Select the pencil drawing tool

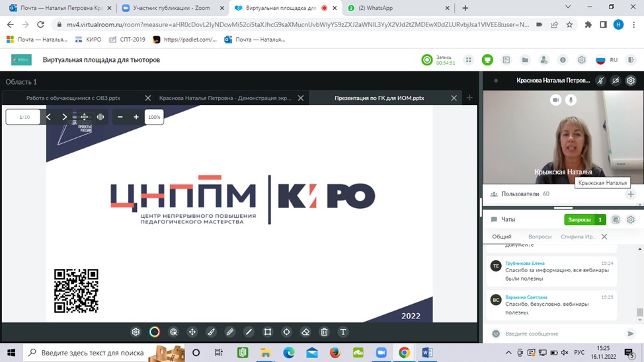point(230,332)
